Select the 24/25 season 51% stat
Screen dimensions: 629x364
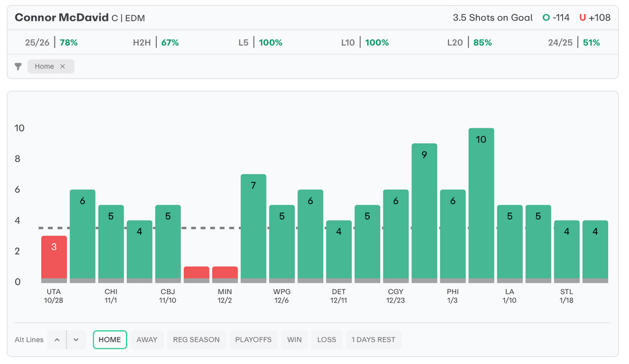pyautogui.click(x=574, y=42)
